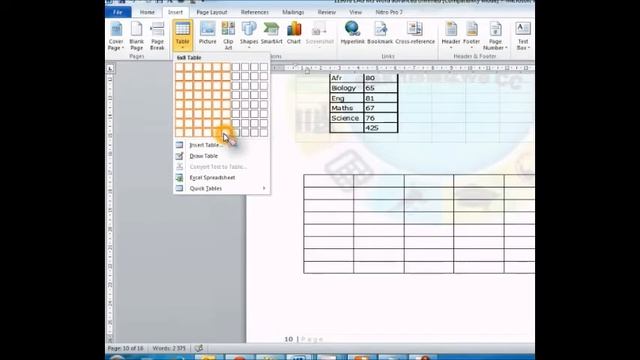This screenshot has width=640, height=360.
Task: Click the Science cell in the table
Action: (347, 118)
